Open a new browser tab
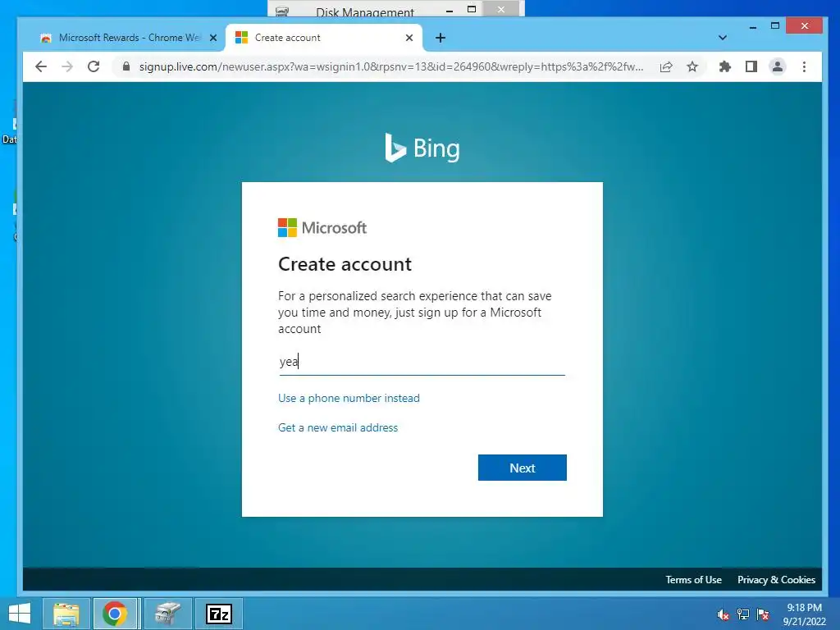The height and width of the screenshot is (630, 840). [x=441, y=38]
